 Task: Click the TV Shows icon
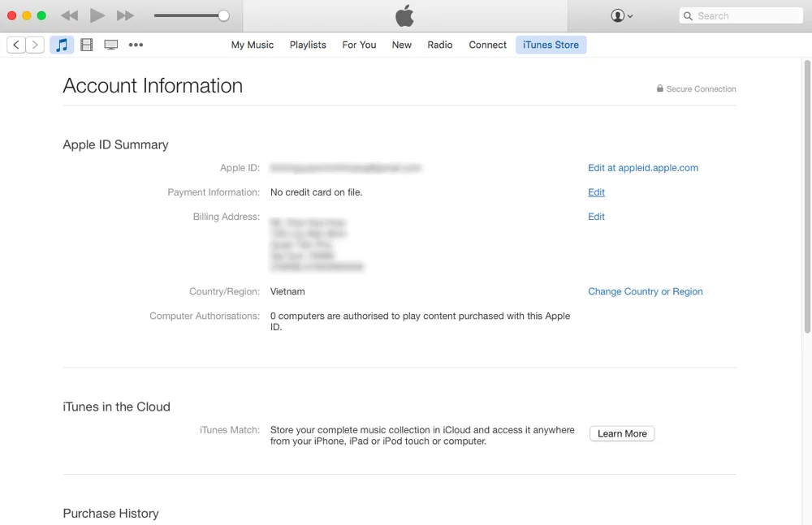click(110, 45)
